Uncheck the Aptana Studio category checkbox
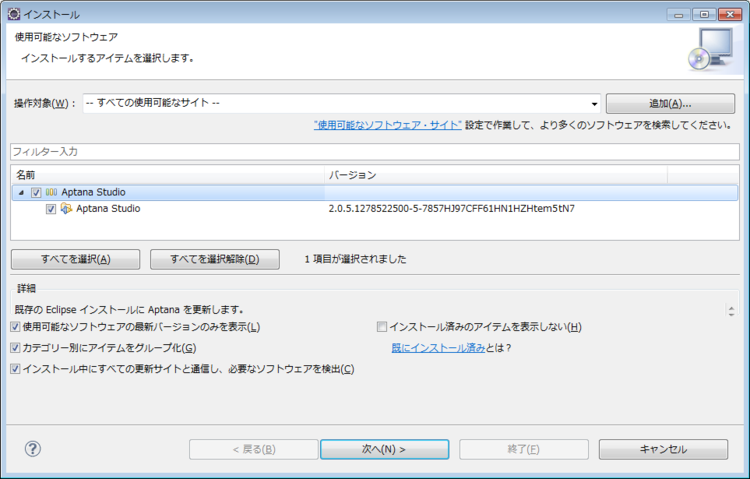 [36, 192]
